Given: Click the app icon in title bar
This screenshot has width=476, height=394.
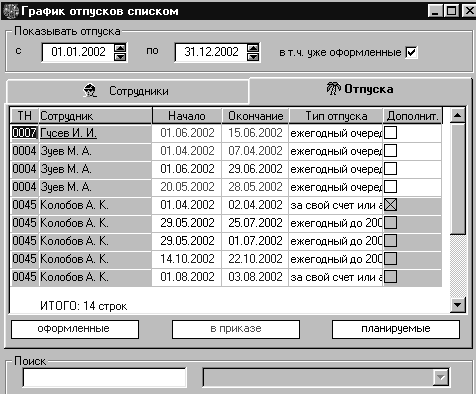Looking at the screenshot, I should point(10,11).
